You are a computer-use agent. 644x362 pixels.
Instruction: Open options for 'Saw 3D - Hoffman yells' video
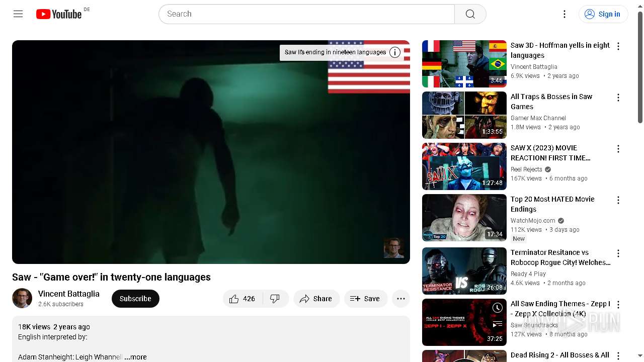point(618,46)
